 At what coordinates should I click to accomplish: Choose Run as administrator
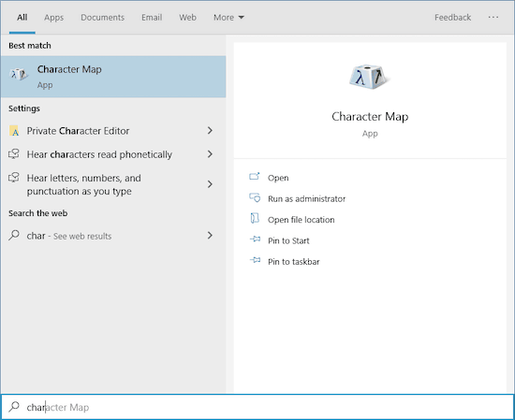click(x=306, y=198)
